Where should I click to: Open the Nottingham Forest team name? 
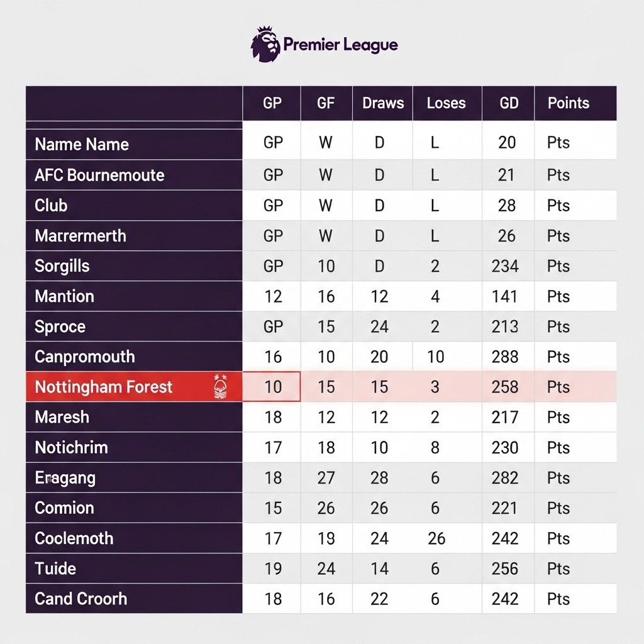coord(104,387)
